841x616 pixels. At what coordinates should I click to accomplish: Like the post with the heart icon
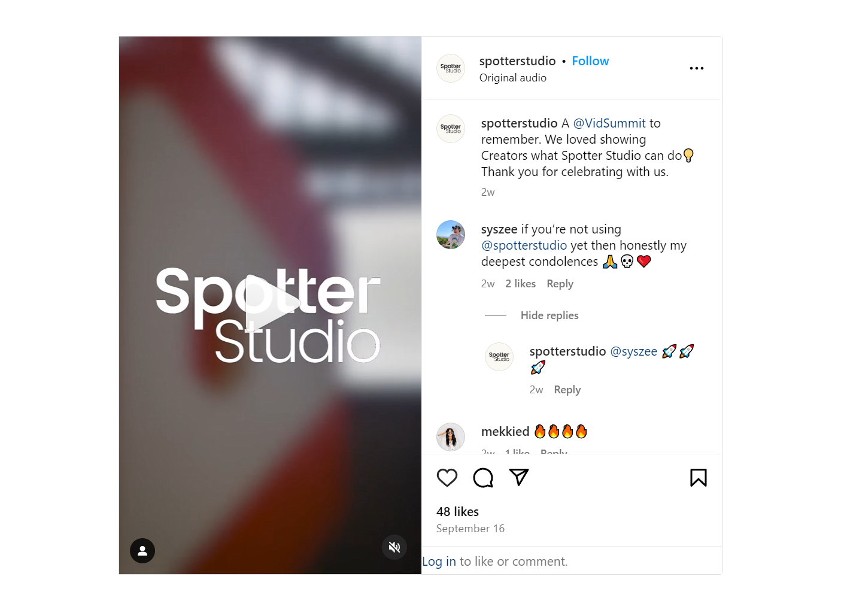(x=447, y=478)
